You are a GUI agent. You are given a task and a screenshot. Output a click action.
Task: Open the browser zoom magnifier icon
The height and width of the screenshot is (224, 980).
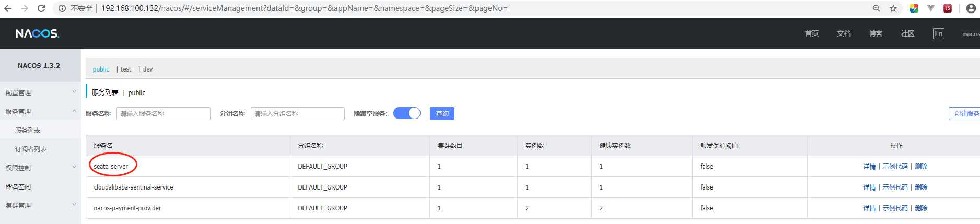pyautogui.click(x=877, y=8)
